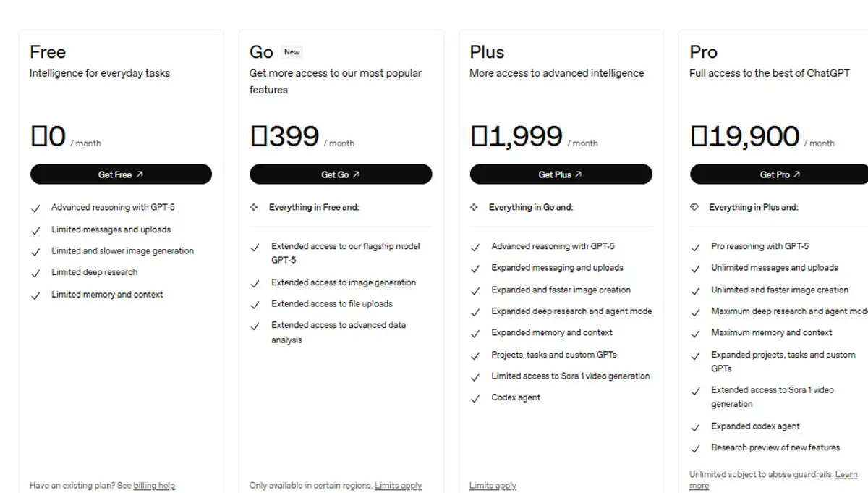
Task: Click checkmark beside Pro reasoning with GPT-5
Action: [695, 248]
